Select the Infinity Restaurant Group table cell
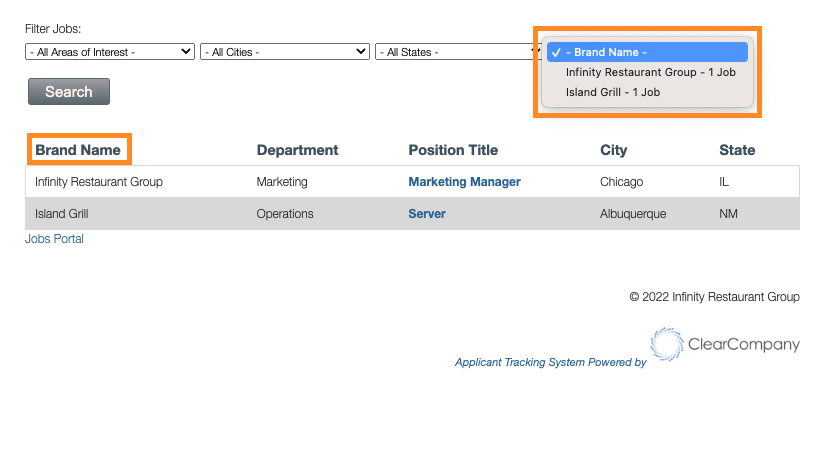Image resolution: width=832 pixels, height=452 pixels. 99,182
